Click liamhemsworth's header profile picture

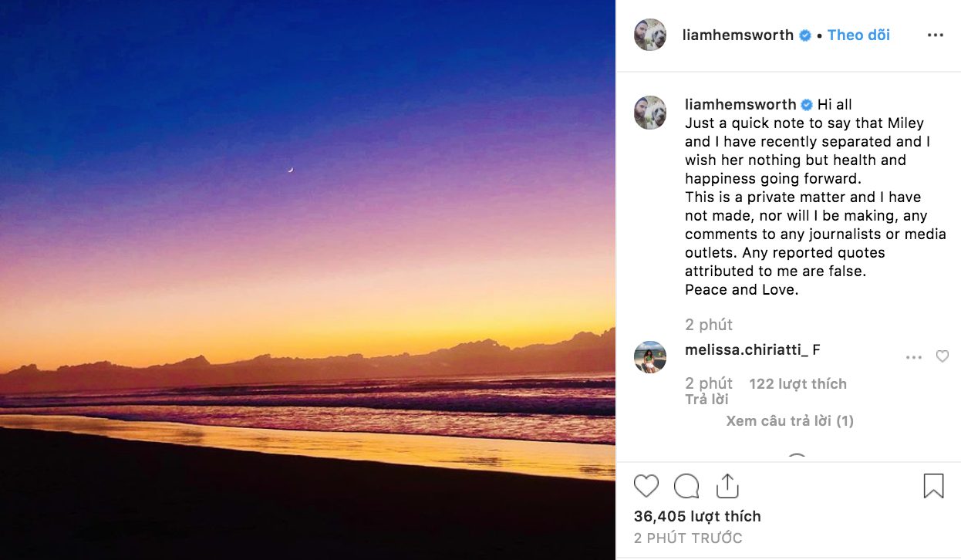click(x=650, y=35)
